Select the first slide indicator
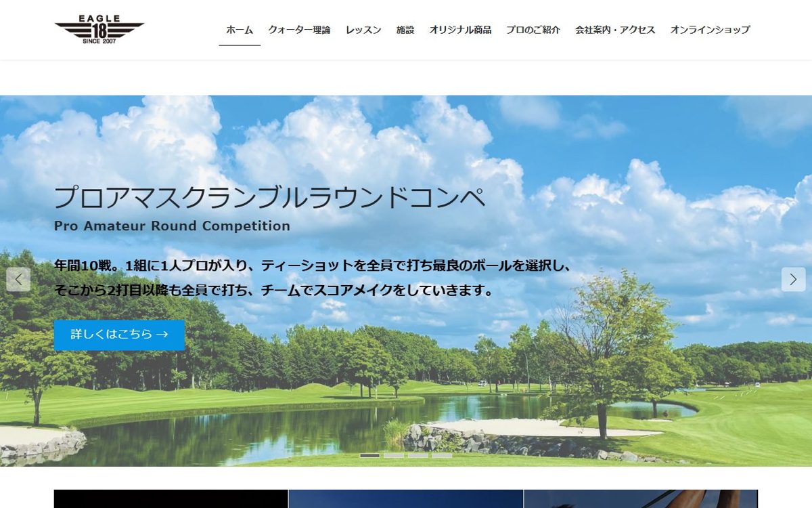This screenshot has width=812, height=508. click(370, 456)
